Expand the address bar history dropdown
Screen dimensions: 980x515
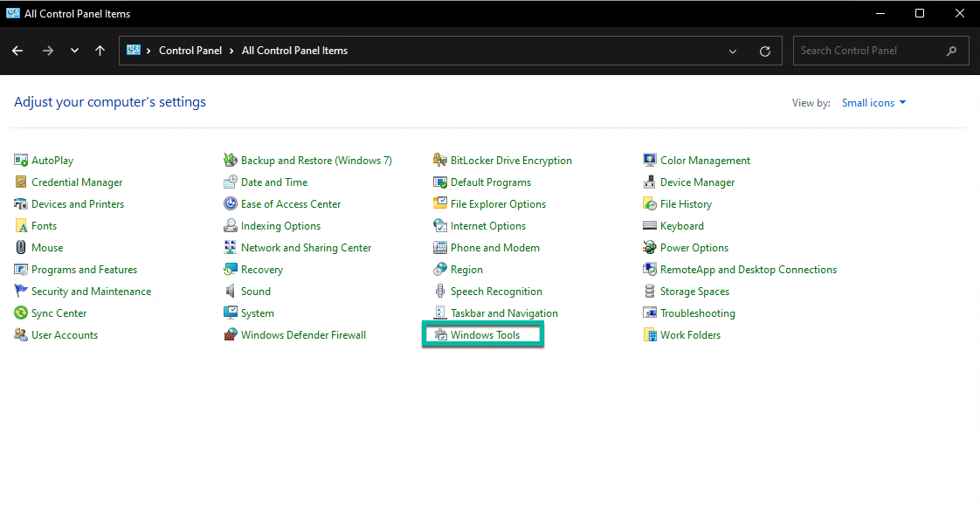733,51
